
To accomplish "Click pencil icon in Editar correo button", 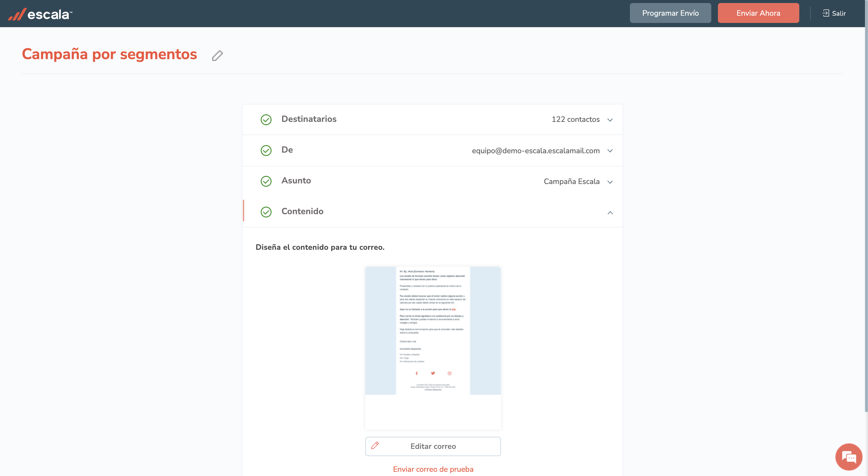I will (x=375, y=446).
